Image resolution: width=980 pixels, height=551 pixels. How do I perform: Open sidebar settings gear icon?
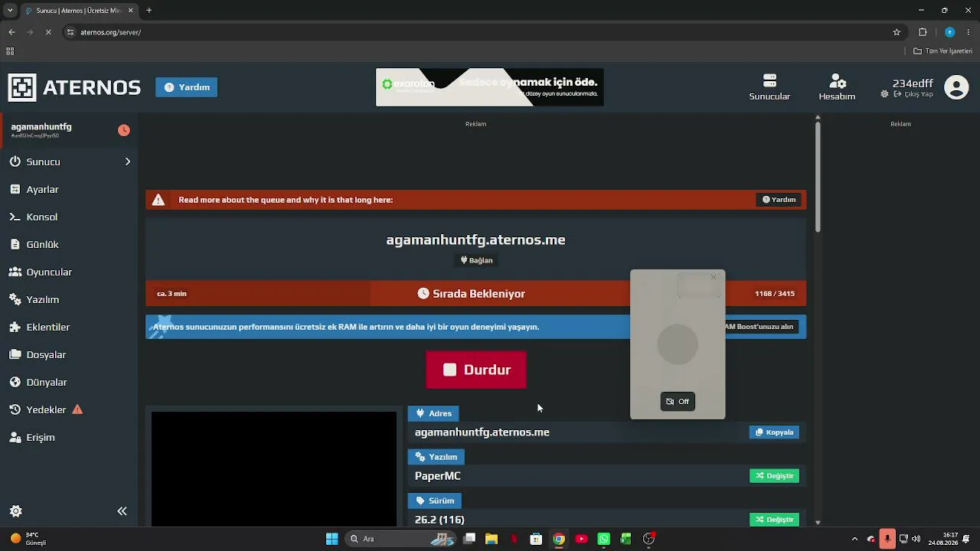click(15, 511)
